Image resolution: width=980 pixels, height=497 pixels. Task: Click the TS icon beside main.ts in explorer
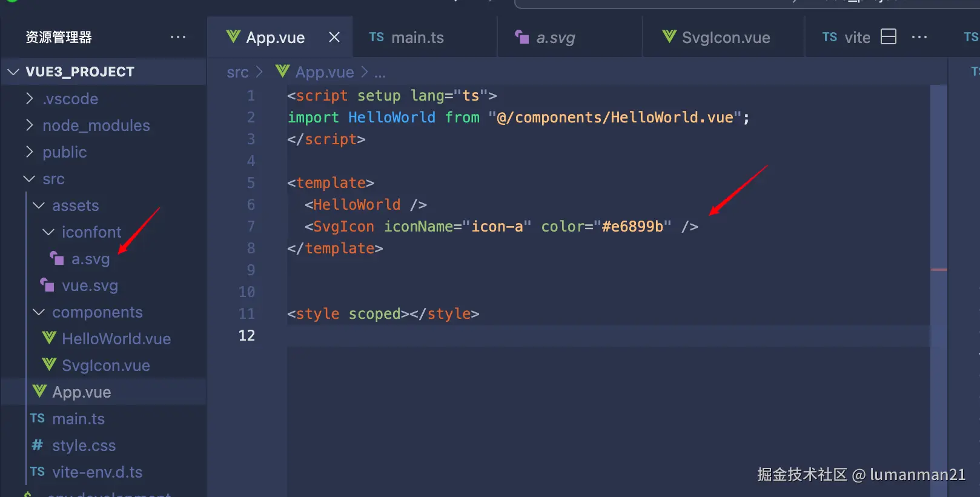click(x=38, y=418)
